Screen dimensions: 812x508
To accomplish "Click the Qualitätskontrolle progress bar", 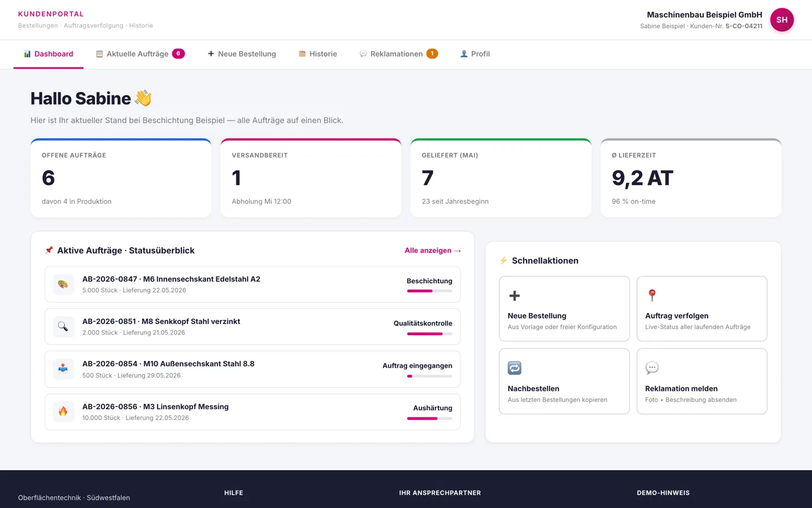I will click(x=430, y=334).
